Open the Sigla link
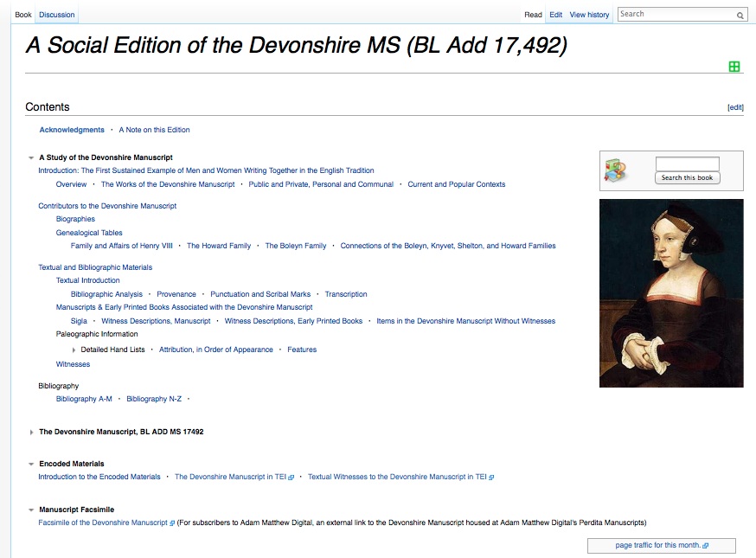756x558 pixels. 79,321
